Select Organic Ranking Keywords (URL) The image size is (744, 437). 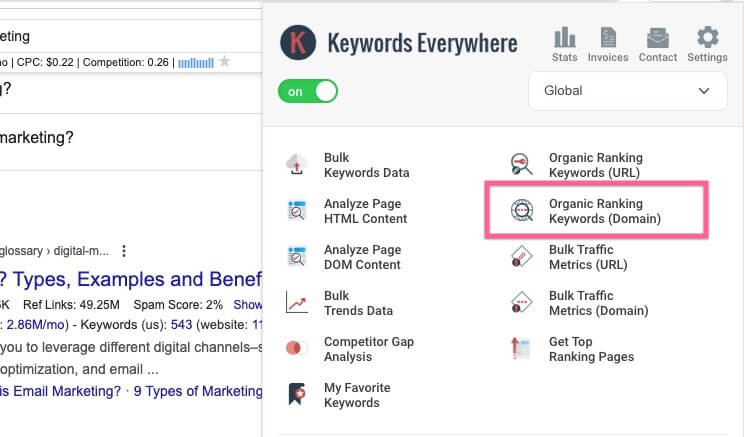click(x=595, y=165)
